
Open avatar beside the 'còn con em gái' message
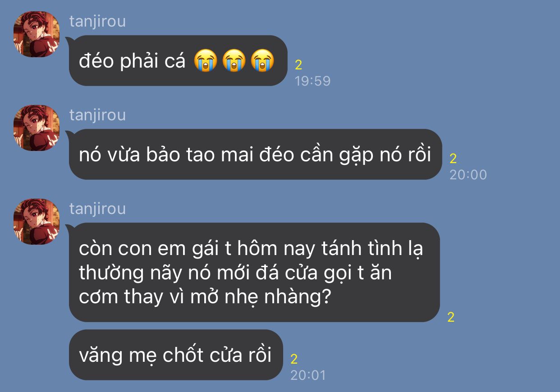37,222
